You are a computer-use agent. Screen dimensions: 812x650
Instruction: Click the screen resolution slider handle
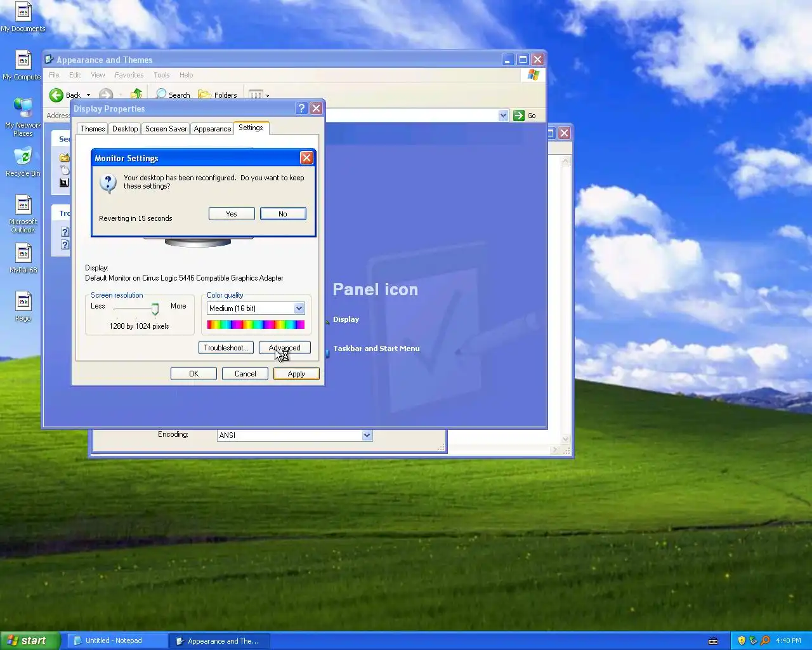[155, 309]
